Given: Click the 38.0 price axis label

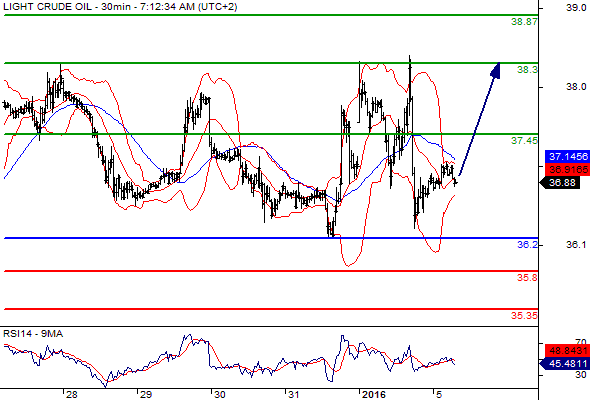Looking at the screenshot, I should point(576,87).
